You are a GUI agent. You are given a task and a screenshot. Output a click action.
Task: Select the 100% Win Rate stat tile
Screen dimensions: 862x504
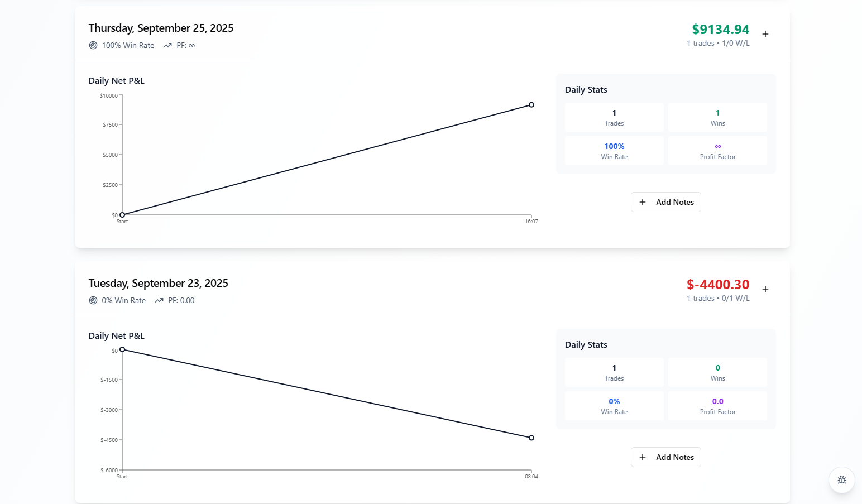(614, 151)
